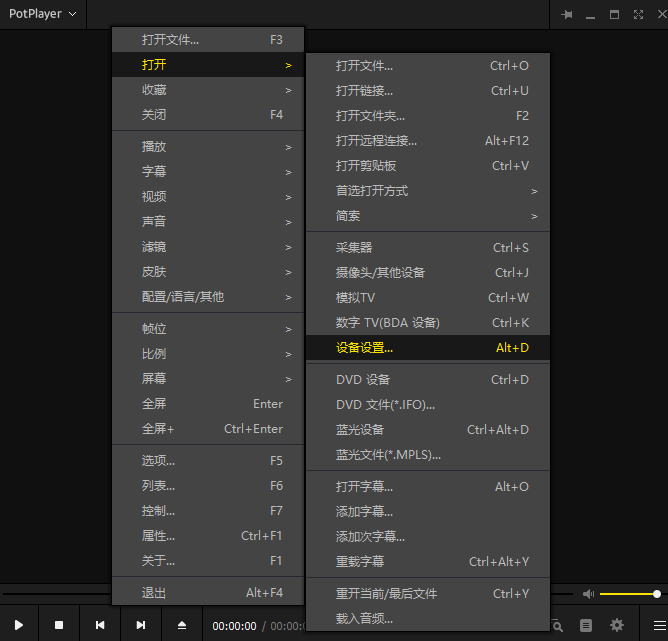Maximize the PotPlayer window
The width and height of the screenshot is (668, 641).
[614, 15]
